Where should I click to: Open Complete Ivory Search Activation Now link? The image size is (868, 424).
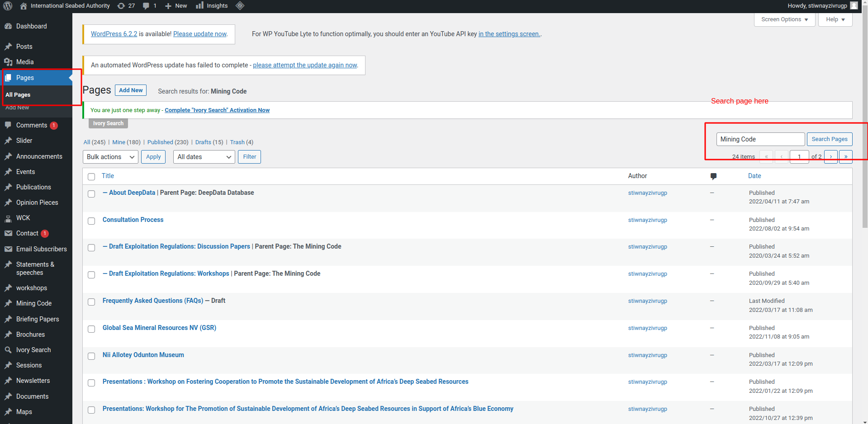[x=217, y=110]
